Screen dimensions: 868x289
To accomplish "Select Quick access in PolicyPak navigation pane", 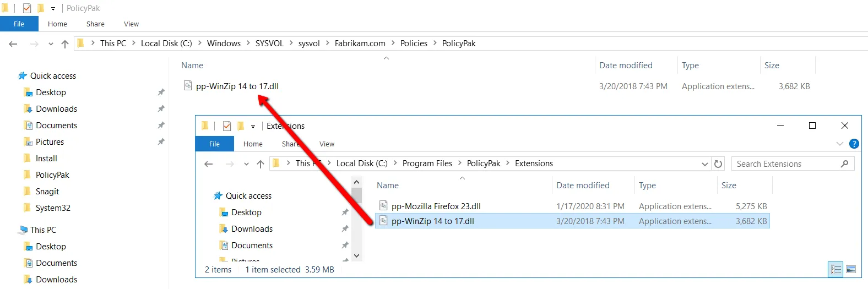I will 53,76.
